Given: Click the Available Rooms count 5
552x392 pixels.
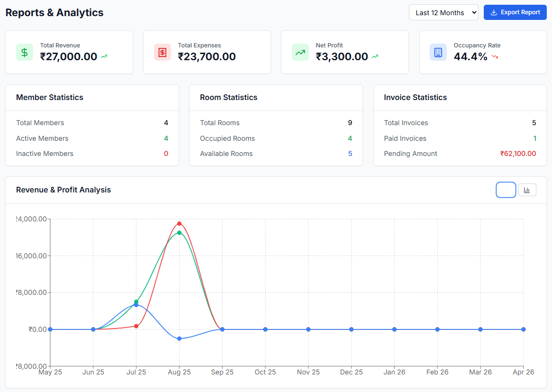Looking at the screenshot, I should [x=350, y=154].
